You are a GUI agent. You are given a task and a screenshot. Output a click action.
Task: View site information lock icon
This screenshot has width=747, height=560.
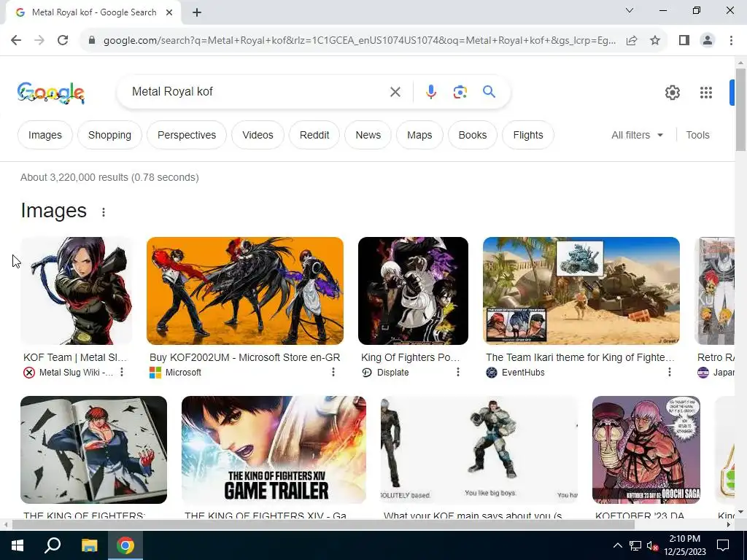(91, 41)
